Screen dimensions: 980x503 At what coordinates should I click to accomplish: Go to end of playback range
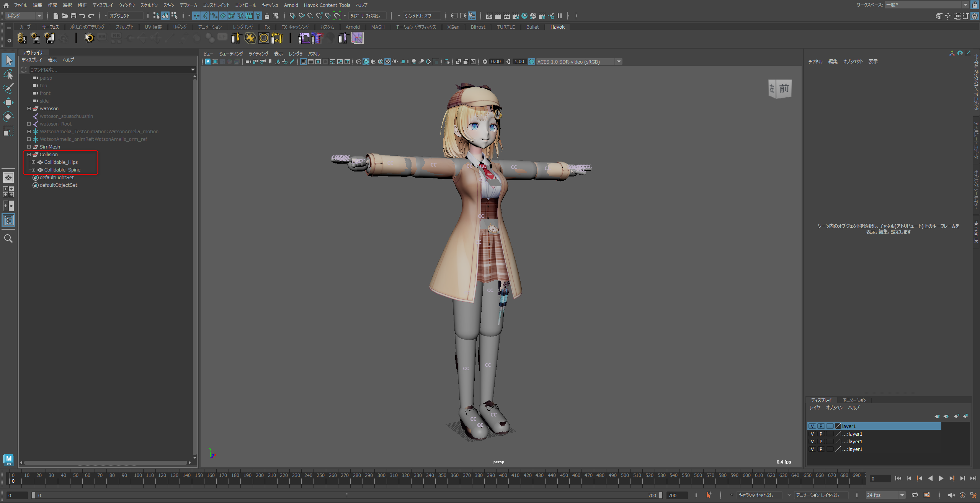(x=973, y=478)
